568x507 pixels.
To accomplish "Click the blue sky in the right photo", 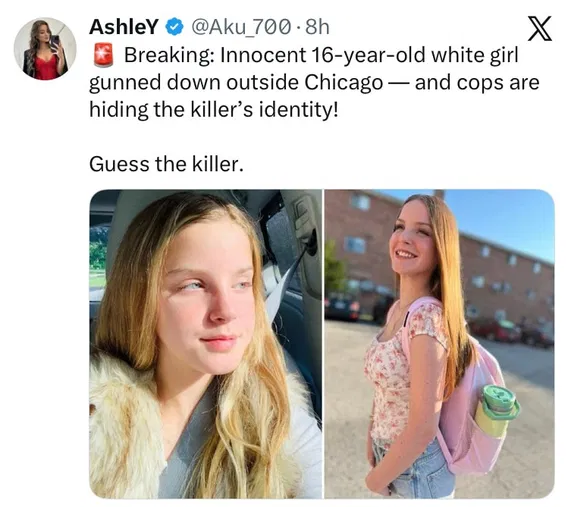I will [507, 217].
